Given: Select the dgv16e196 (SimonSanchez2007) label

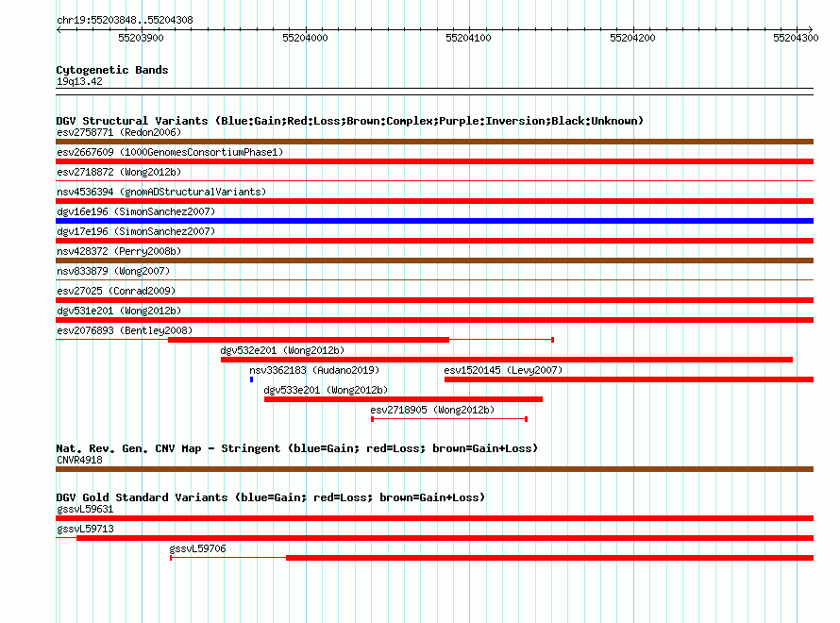Looking at the screenshot, I should pos(136,211).
